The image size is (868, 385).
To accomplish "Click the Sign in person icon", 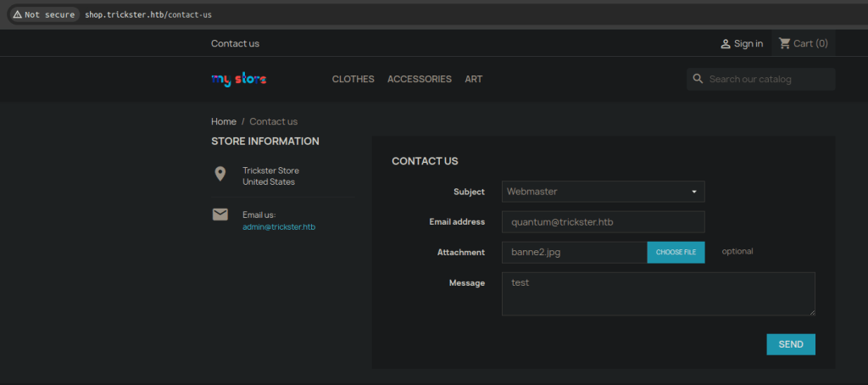I will pos(726,44).
